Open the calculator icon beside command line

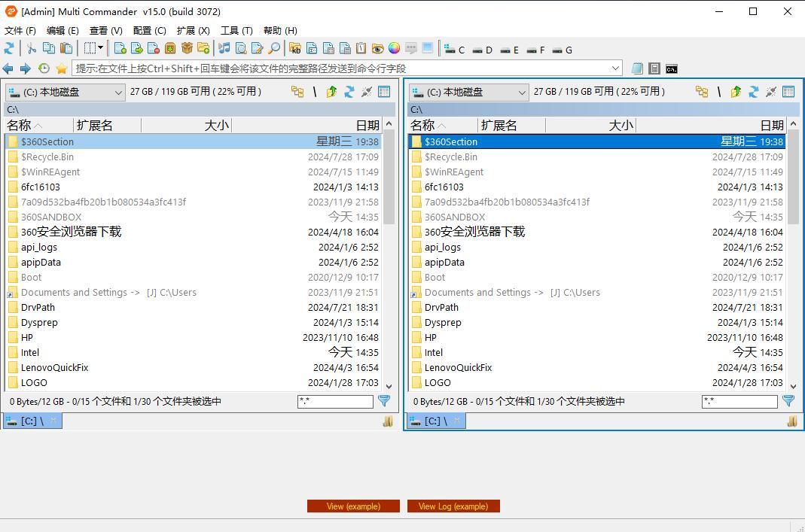coord(654,68)
